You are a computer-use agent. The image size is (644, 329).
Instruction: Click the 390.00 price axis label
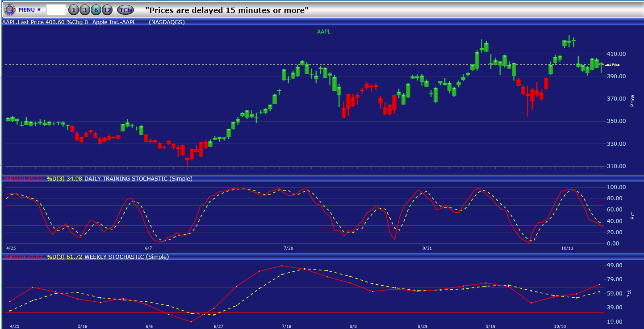(x=616, y=76)
